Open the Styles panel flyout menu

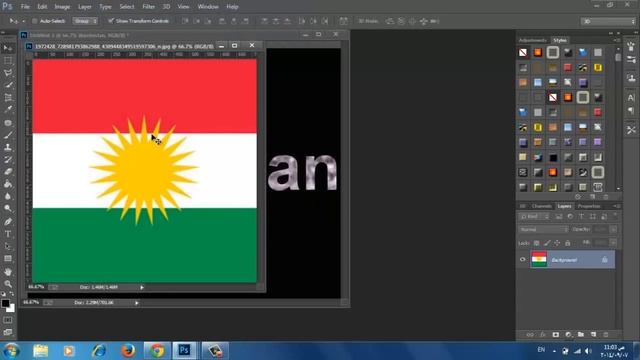616,40
